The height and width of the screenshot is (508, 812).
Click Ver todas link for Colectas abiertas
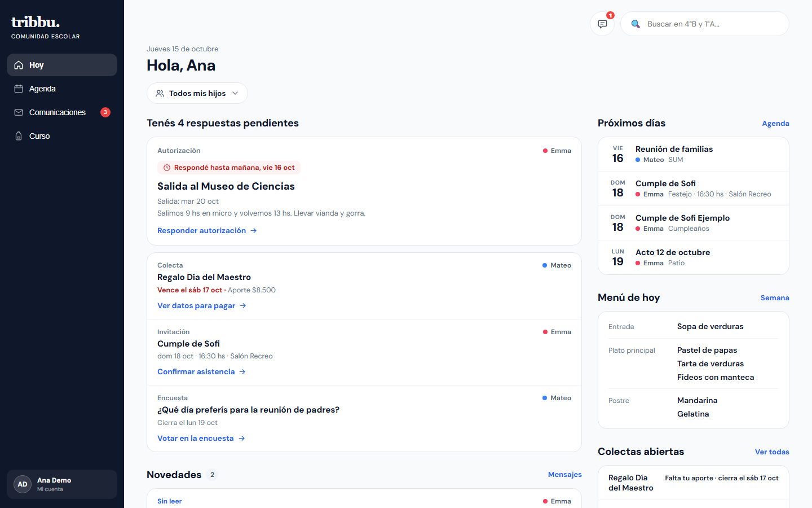tap(772, 452)
